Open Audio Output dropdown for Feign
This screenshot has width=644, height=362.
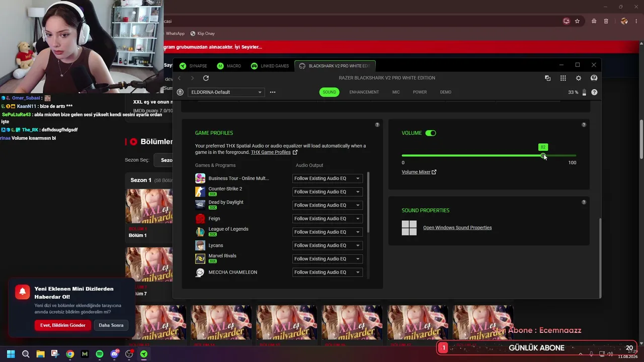click(328, 219)
